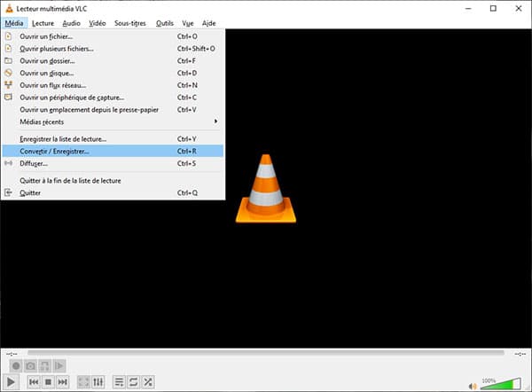The height and width of the screenshot is (392, 532).
Task: Show extended settings and effects
Action: 98,382
